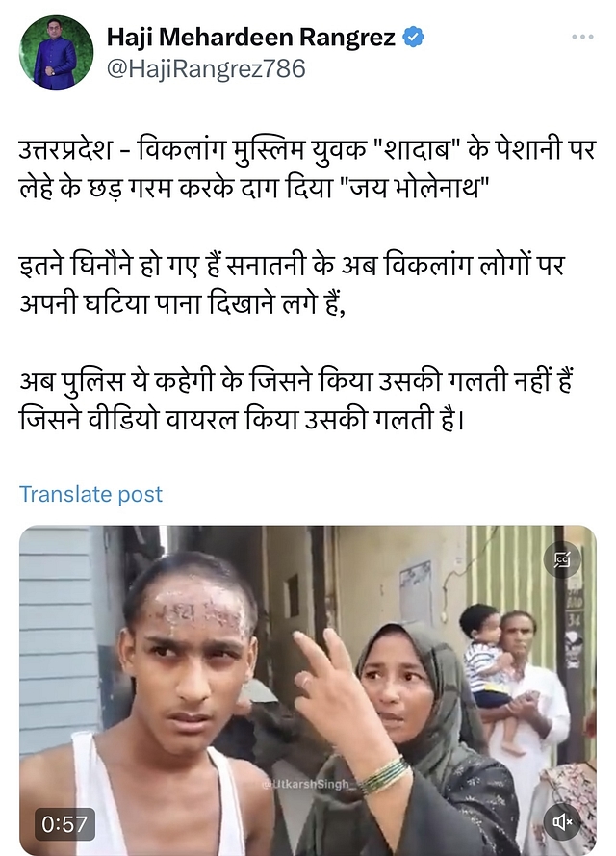
Task: Toggle closed captions on the video
Action: pyautogui.click(x=562, y=559)
